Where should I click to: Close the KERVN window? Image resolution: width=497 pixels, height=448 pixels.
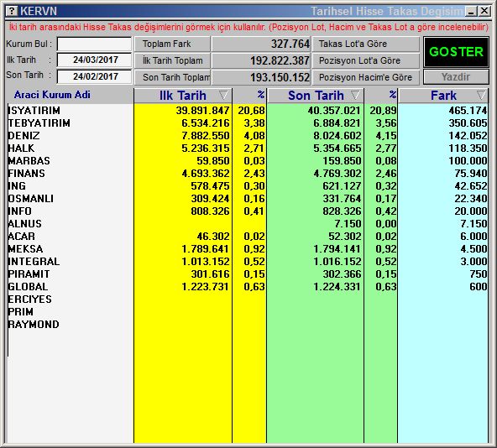(484, 11)
